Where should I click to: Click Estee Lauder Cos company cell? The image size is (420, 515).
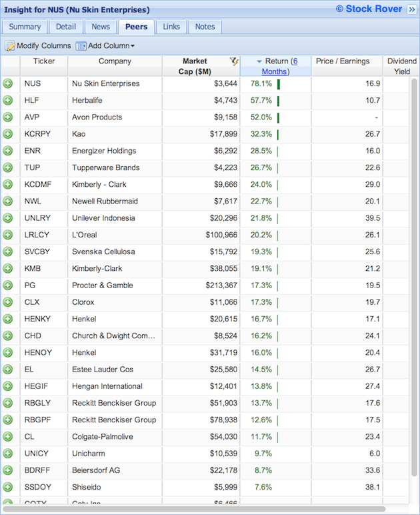click(x=115, y=369)
